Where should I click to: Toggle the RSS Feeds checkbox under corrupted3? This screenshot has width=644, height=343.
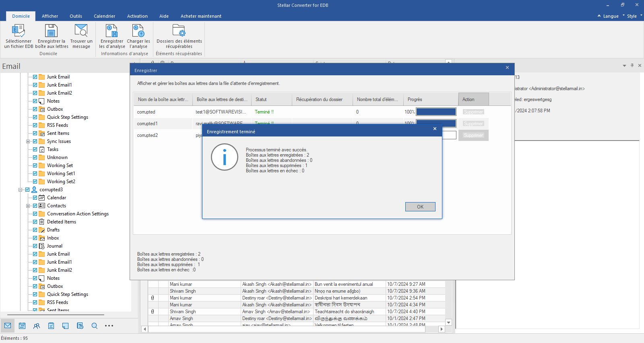[35, 302]
